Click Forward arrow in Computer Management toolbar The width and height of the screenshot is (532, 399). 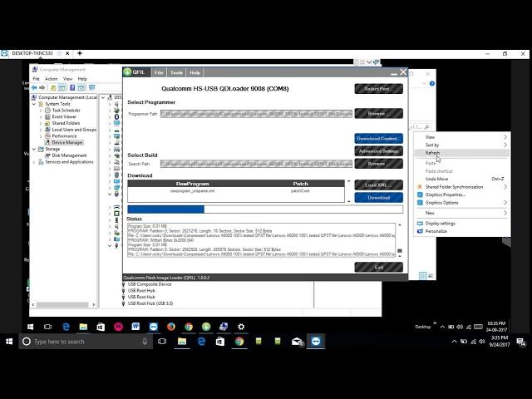click(42, 87)
